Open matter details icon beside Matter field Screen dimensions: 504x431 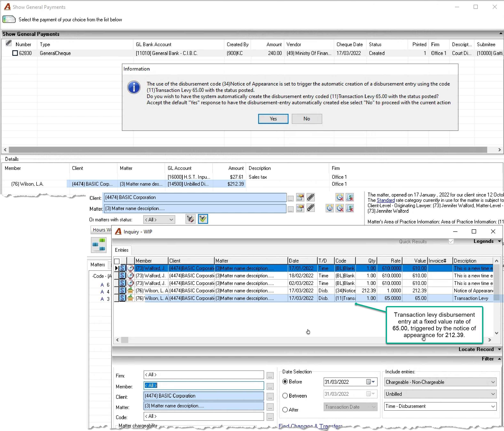click(x=300, y=208)
